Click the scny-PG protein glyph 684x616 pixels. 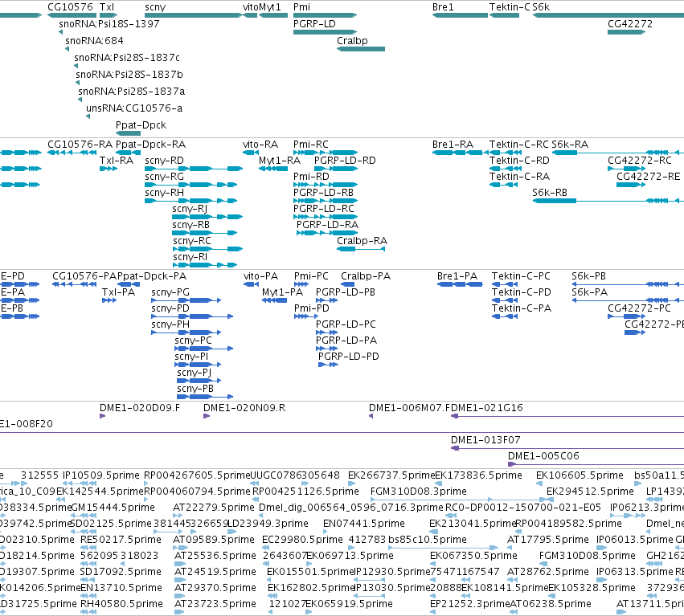(186, 300)
